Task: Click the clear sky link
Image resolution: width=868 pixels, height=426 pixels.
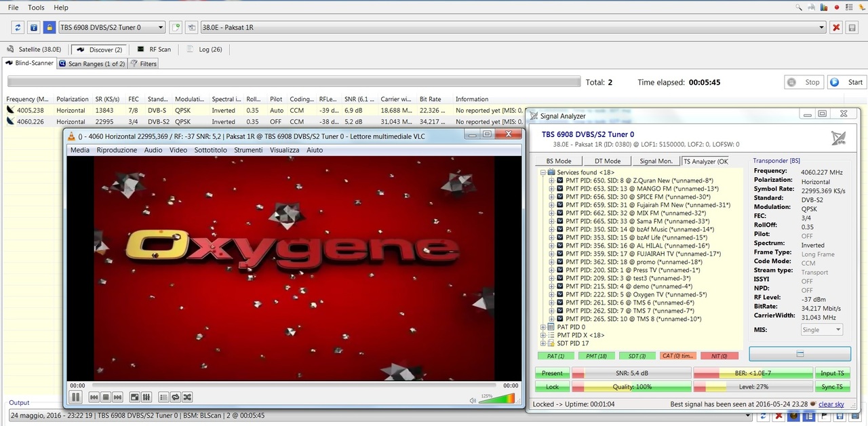Action: pyautogui.click(x=831, y=405)
